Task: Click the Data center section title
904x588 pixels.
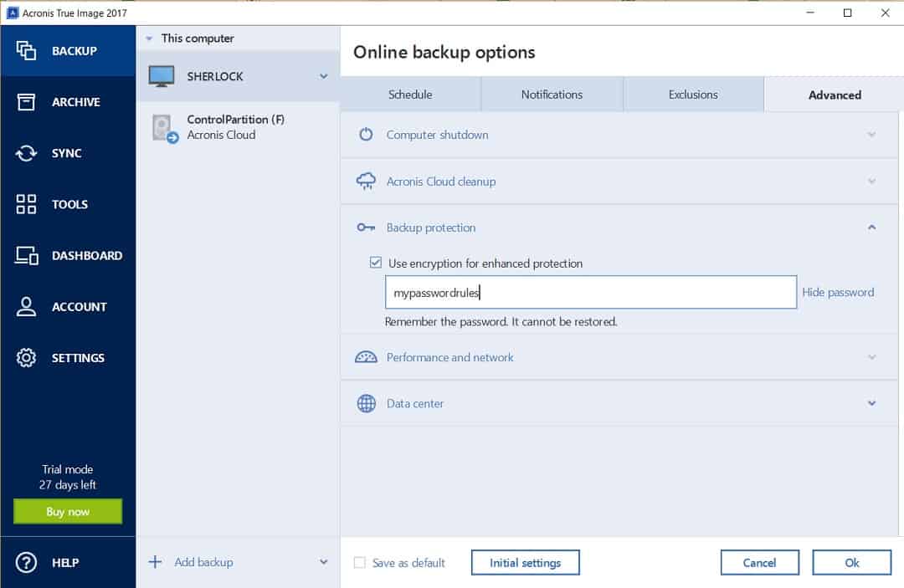Action: click(x=415, y=403)
